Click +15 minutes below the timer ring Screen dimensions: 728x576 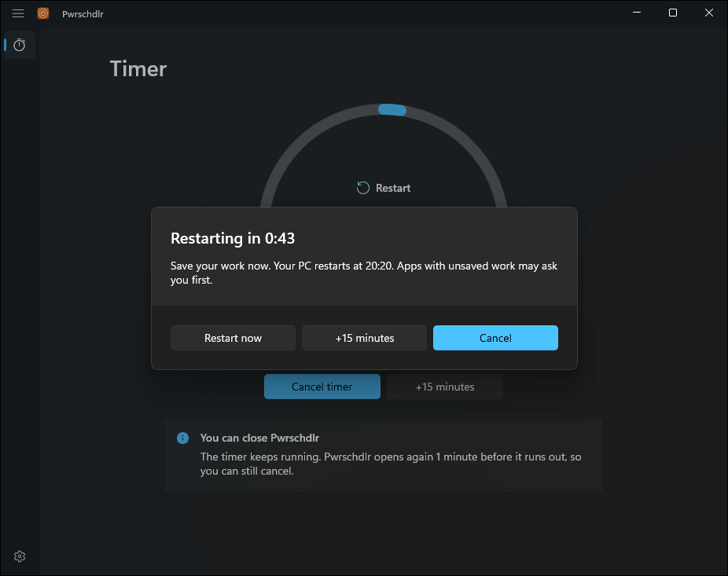445,387
